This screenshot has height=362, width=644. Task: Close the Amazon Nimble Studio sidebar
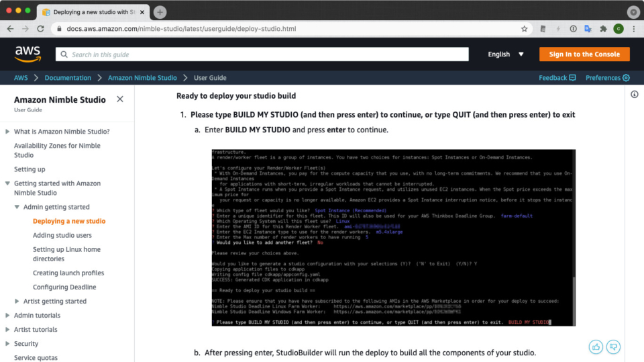120,99
